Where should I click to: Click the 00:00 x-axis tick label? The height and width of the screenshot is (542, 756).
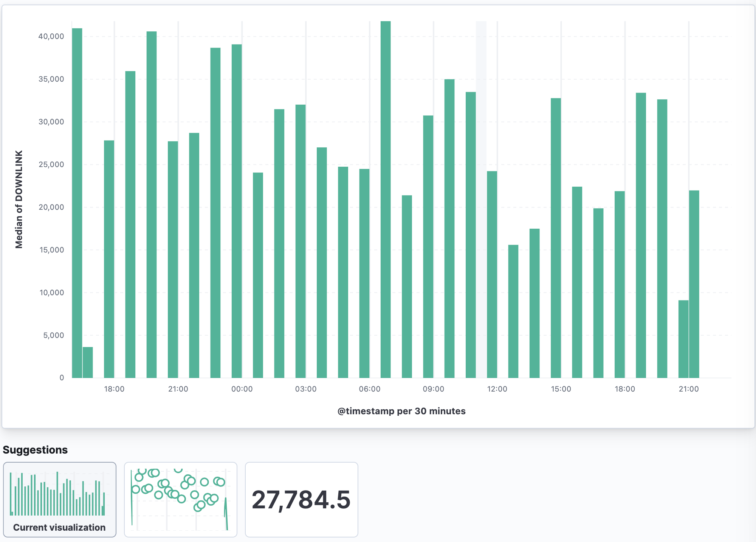[242, 389]
